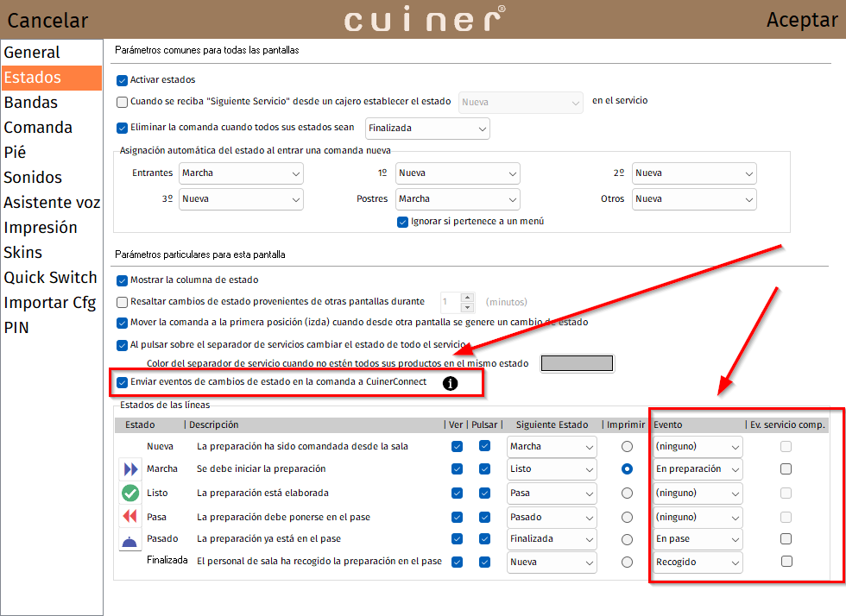This screenshot has height=616, width=846.
Task: Click the Marcha double-arrow state icon
Action: [130, 469]
